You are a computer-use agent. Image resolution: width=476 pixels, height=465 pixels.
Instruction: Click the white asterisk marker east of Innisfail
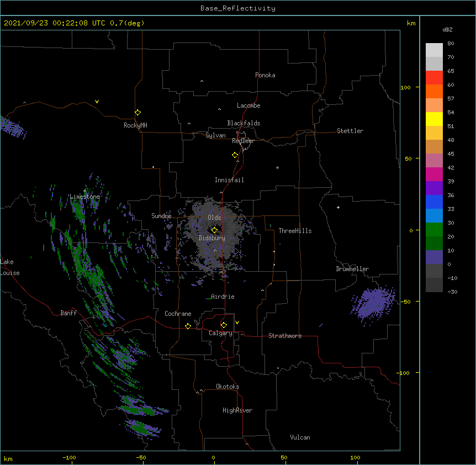[277, 167]
